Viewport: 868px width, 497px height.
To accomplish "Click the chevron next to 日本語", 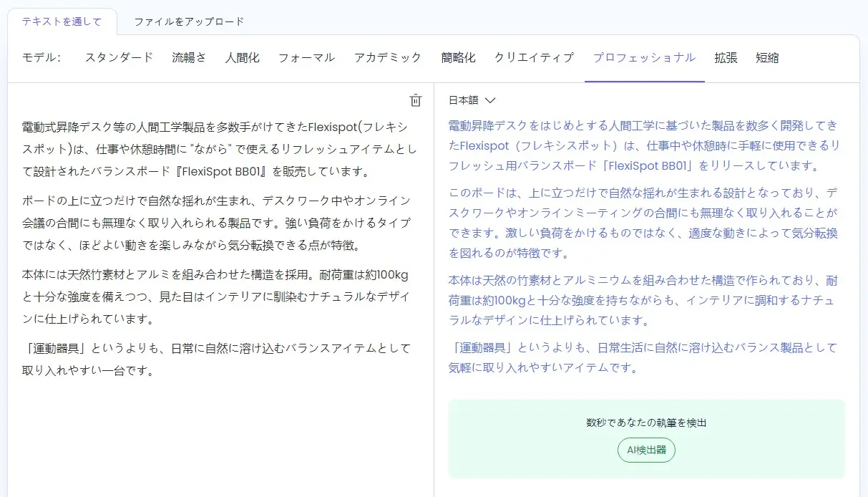I will pyautogui.click(x=490, y=101).
